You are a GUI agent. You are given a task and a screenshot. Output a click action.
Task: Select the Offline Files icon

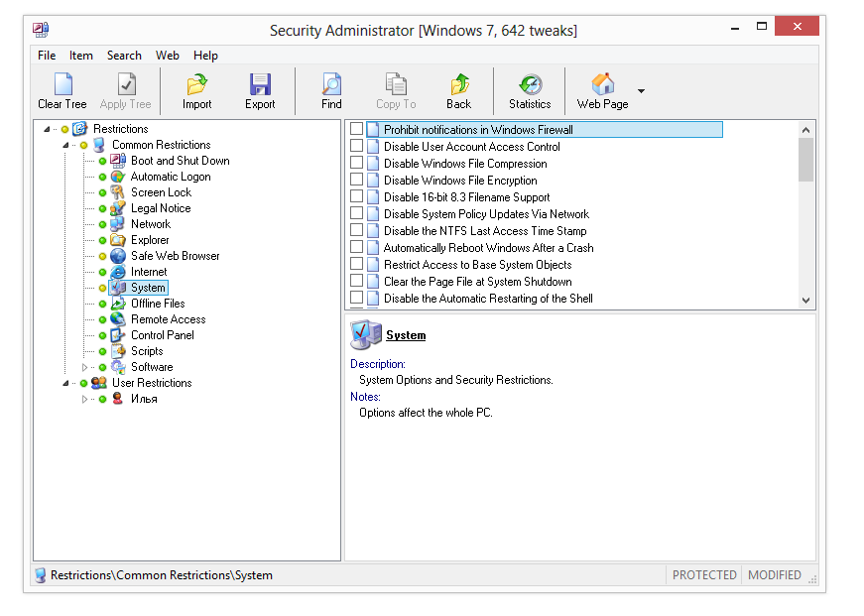pyautogui.click(x=118, y=304)
